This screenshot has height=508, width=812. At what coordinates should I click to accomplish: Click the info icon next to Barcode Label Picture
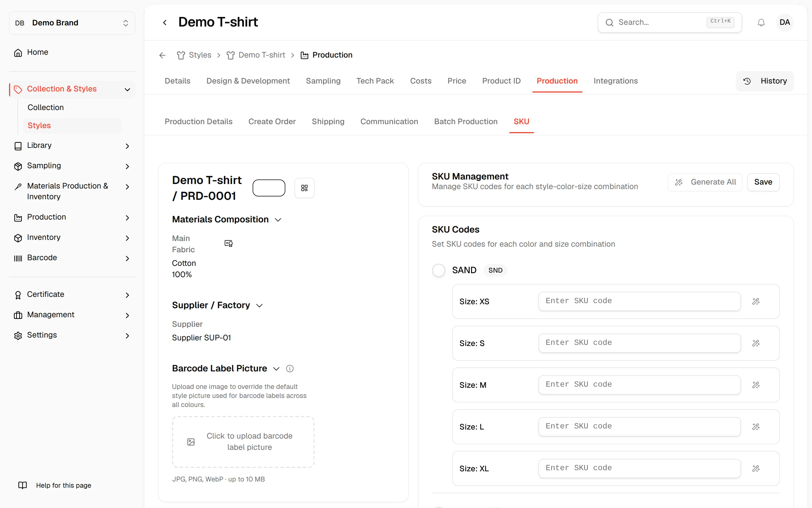(x=290, y=369)
